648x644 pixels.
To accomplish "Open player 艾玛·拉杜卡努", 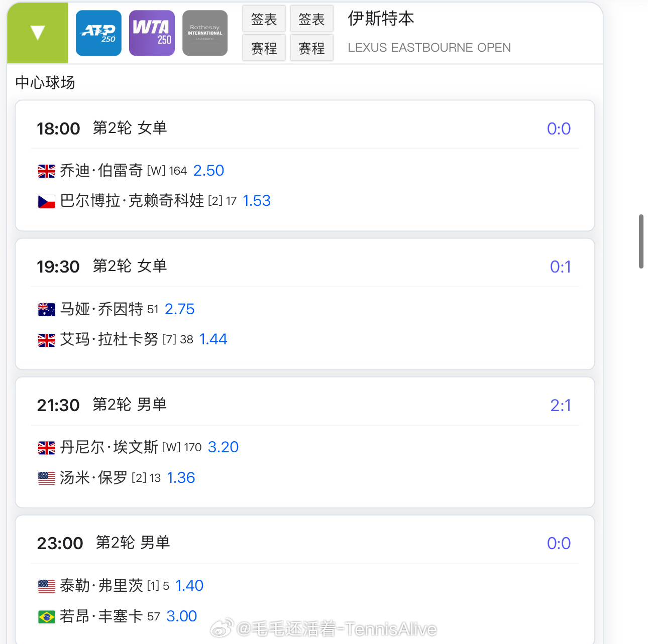I will pos(109,339).
